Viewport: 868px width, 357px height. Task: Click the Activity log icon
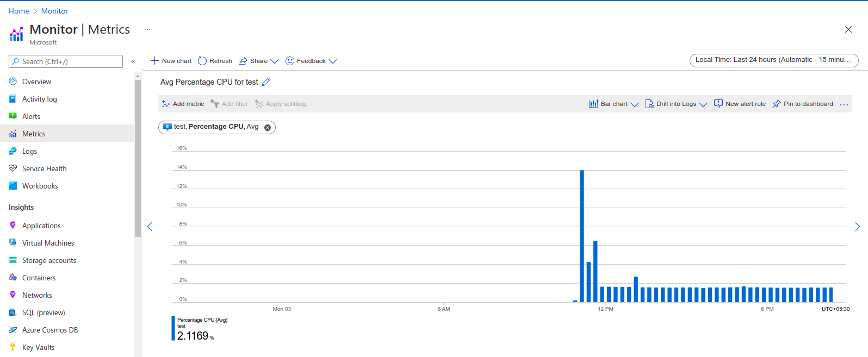[13, 99]
